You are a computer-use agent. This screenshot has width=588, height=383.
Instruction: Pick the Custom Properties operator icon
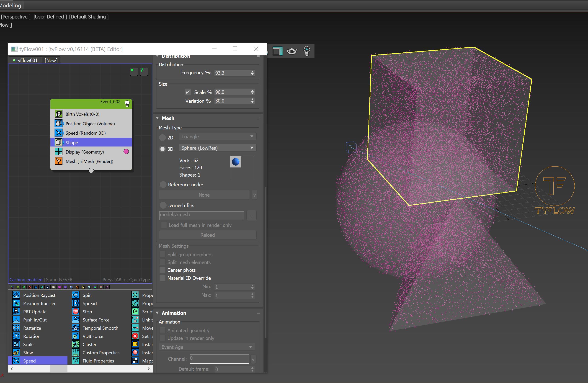(76, 352)
